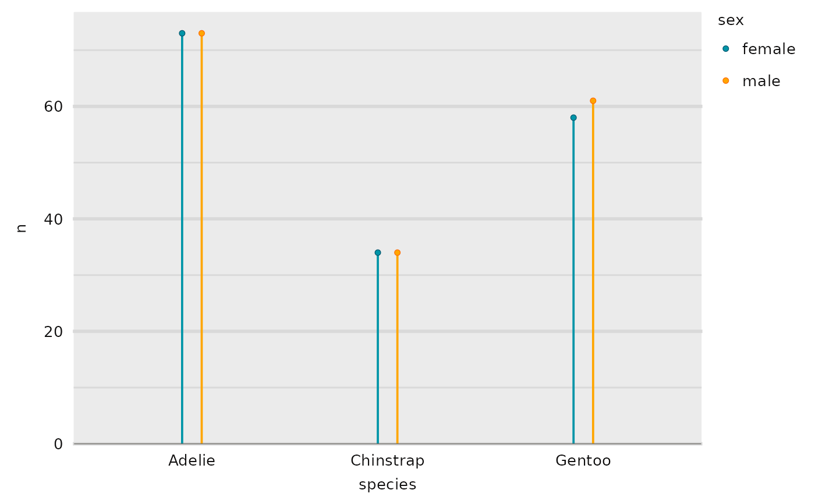Click the Adelie axis label

click(x=192, y=461)
